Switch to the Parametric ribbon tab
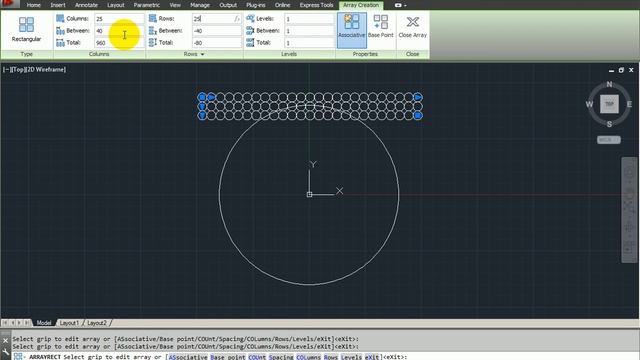The width and height of the screenshot is (640, 360). pyautogui.click(x=147, y=5)
